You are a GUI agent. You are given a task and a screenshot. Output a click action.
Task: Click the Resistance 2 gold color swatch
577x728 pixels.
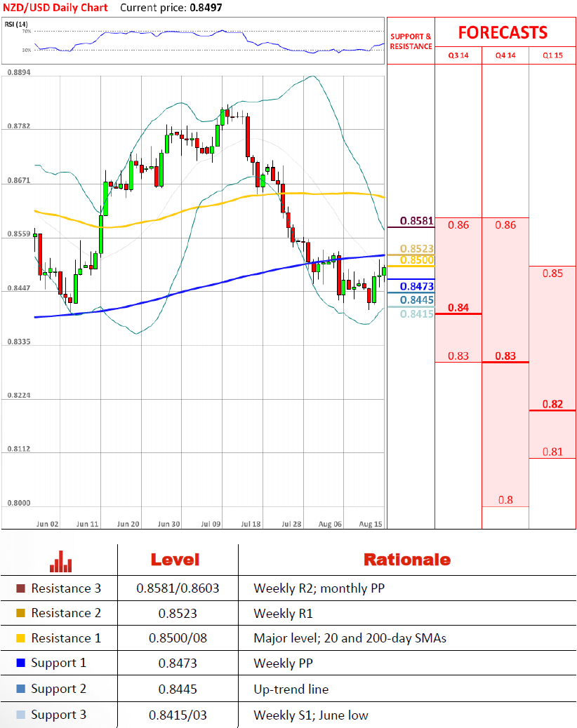point(20,613)
